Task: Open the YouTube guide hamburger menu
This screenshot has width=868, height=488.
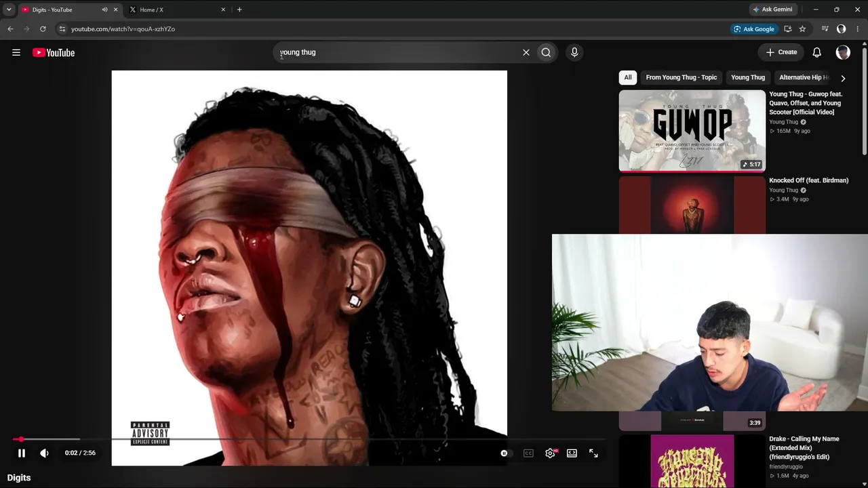Action: point(16,52)
